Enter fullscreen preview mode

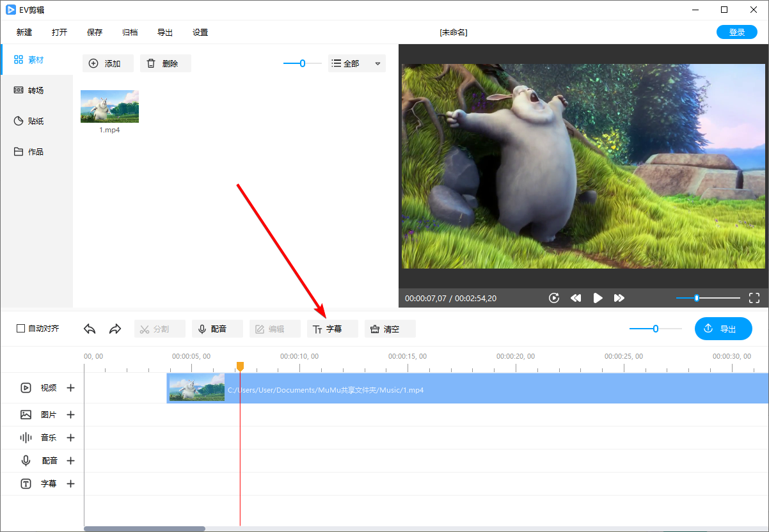(x=754, y=298)
